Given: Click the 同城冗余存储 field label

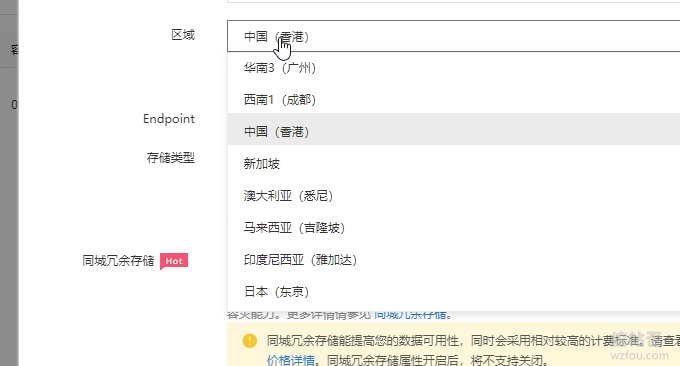Looking at the screenshot, I should [118, 261].
